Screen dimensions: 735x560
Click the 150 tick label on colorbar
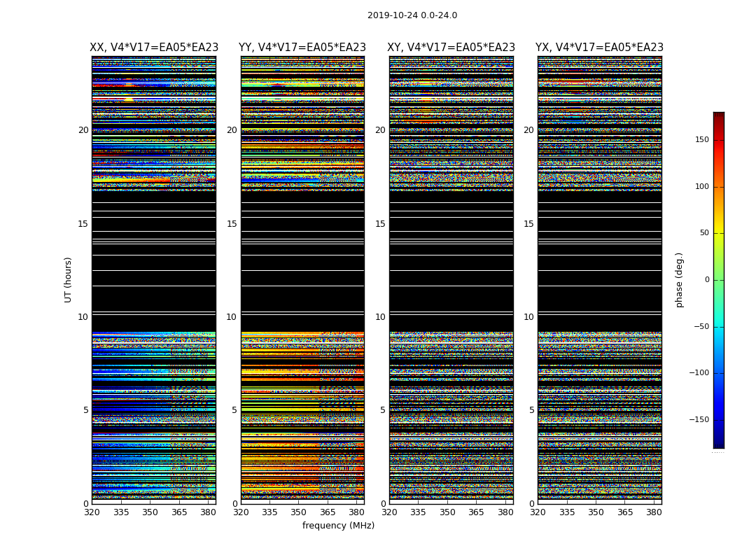click(702, 139)
